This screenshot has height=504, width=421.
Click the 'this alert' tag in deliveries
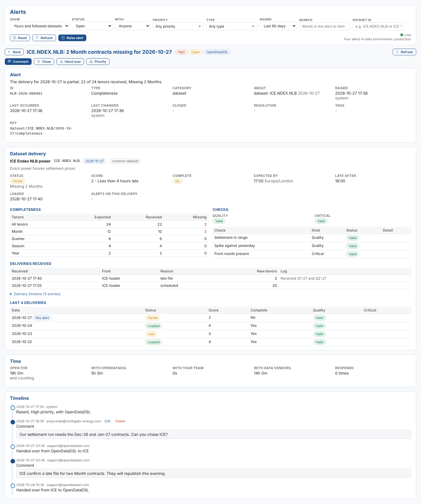(x=42, y=318)
